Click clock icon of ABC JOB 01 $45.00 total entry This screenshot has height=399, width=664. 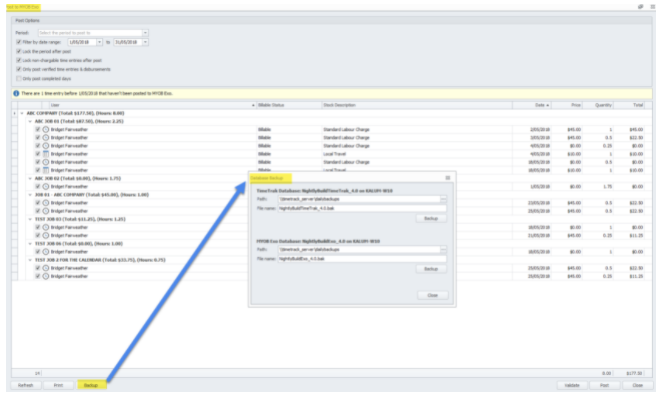click(x=46, y=130)
